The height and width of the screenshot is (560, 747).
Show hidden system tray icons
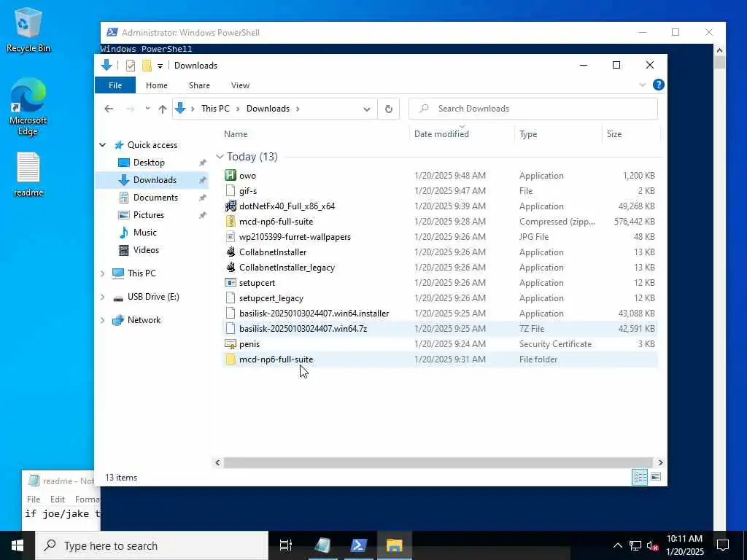(x=617, y=545)
